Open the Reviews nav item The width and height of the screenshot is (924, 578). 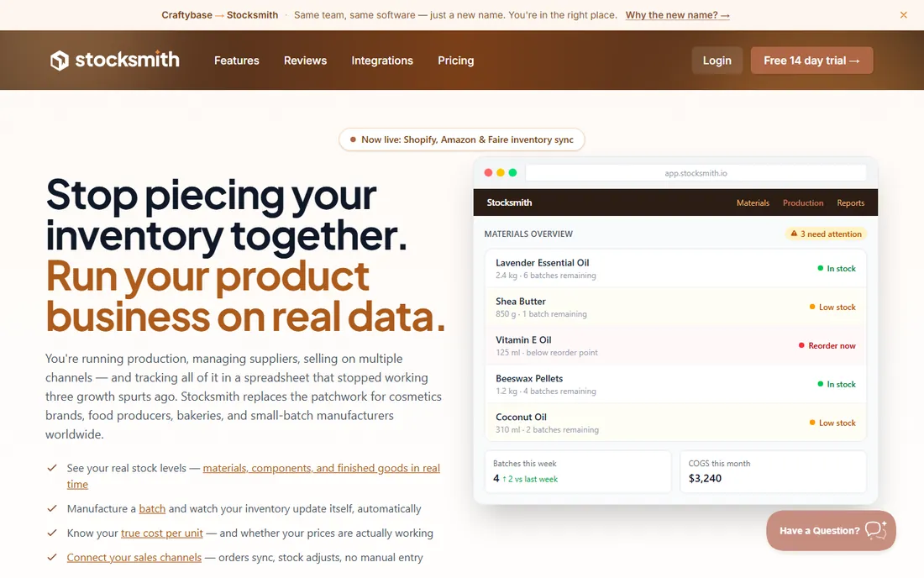(x=305, y=60)
